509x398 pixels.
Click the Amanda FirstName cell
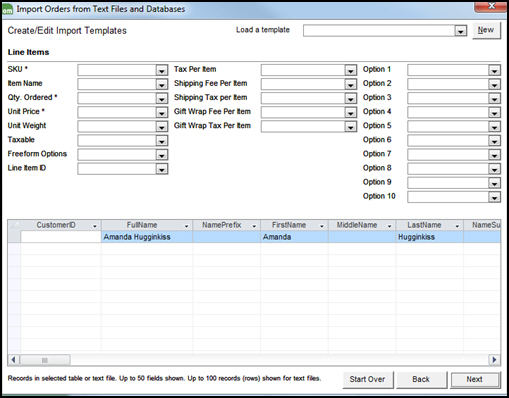[x=294, y=237]
